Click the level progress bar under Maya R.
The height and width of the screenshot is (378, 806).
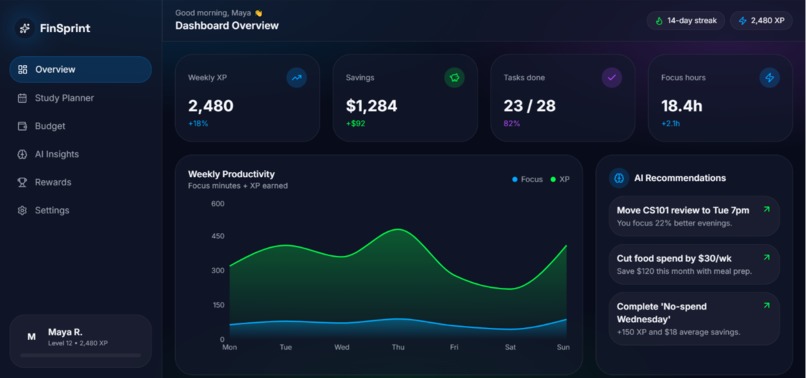tap(81, 355)
